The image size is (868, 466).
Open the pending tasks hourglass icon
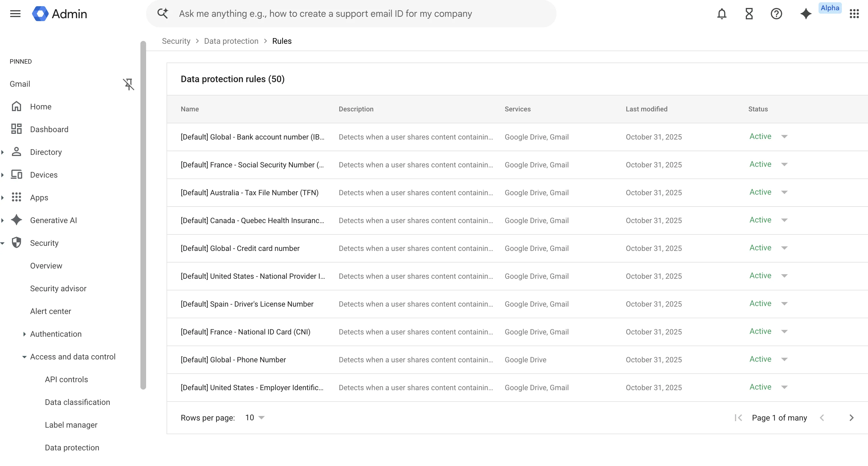[749, 13]
